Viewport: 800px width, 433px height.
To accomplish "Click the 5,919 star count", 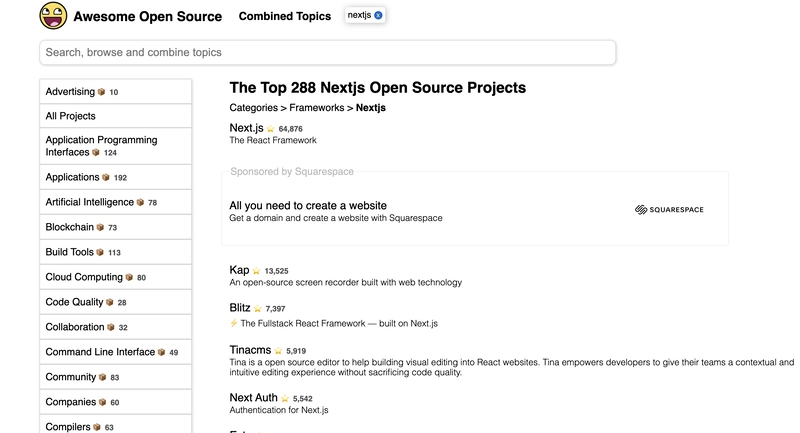I will pos(296,351).
